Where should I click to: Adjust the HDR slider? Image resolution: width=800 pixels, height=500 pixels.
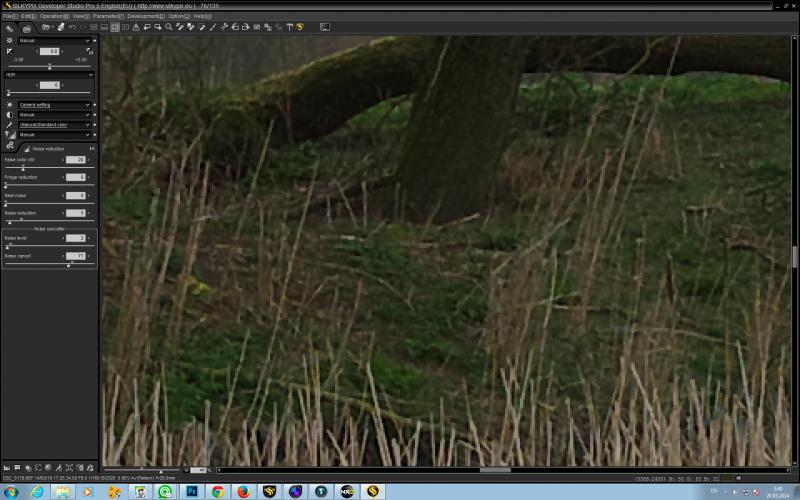(49, 93)
